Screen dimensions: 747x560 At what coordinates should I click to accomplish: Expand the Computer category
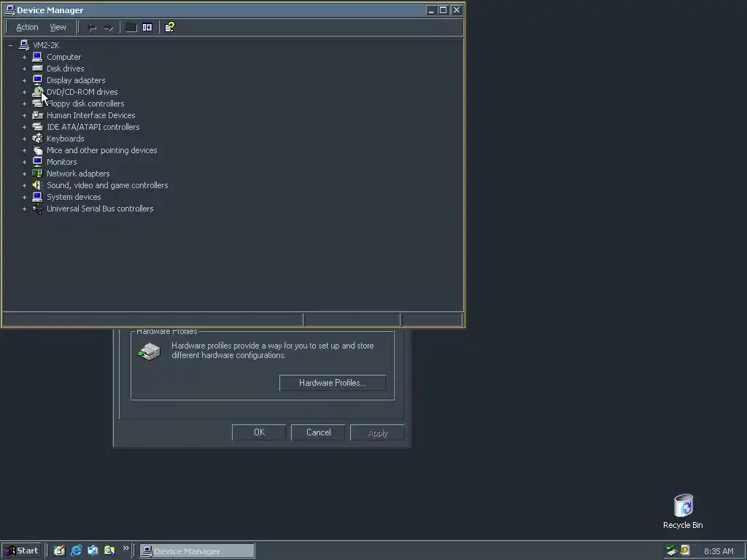(24, 57)
